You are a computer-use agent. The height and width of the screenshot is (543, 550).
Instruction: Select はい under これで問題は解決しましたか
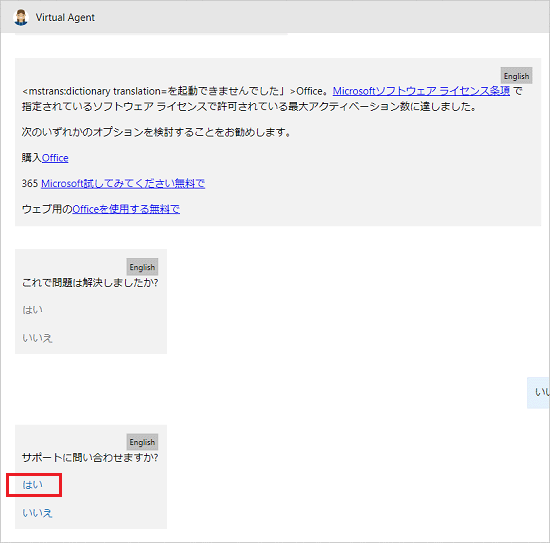coord(33,310)
